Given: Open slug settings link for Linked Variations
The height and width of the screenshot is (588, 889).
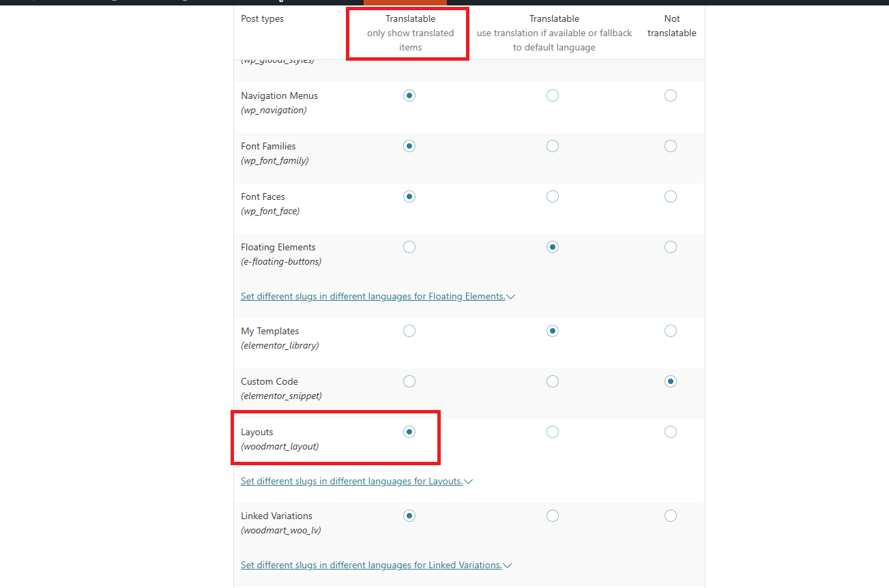Looking at the screenshot, I should pyautogui.click(x=371, y=565).
